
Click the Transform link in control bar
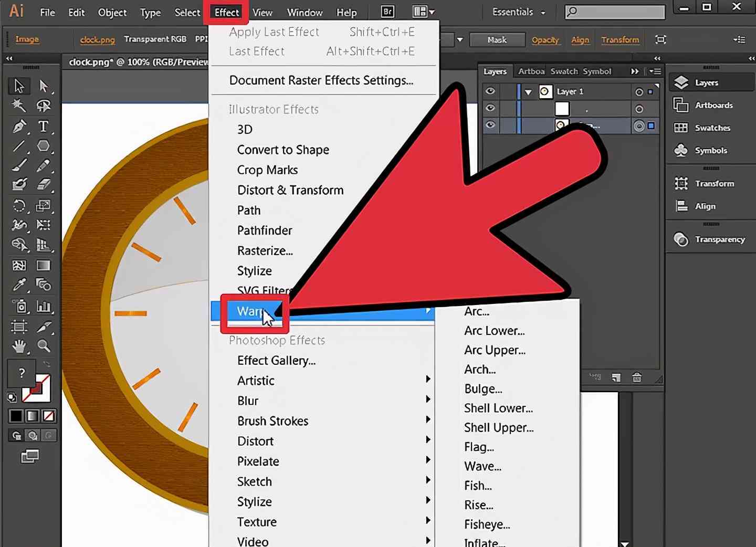tap(620, 40)
